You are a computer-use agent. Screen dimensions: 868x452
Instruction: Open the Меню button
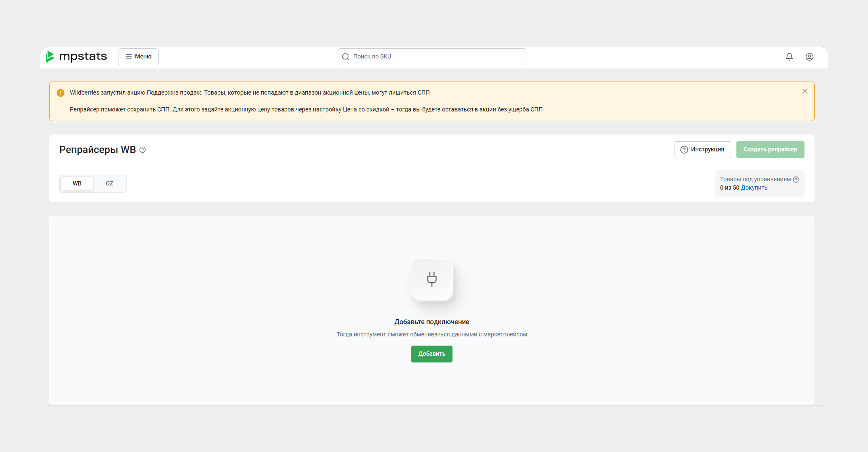[138, 57]
